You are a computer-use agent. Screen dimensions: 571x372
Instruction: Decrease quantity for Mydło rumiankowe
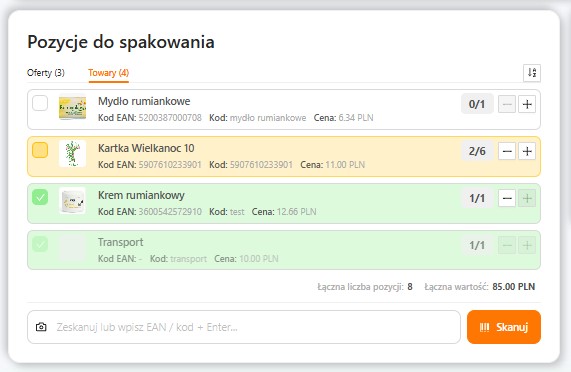click(507, 104)
